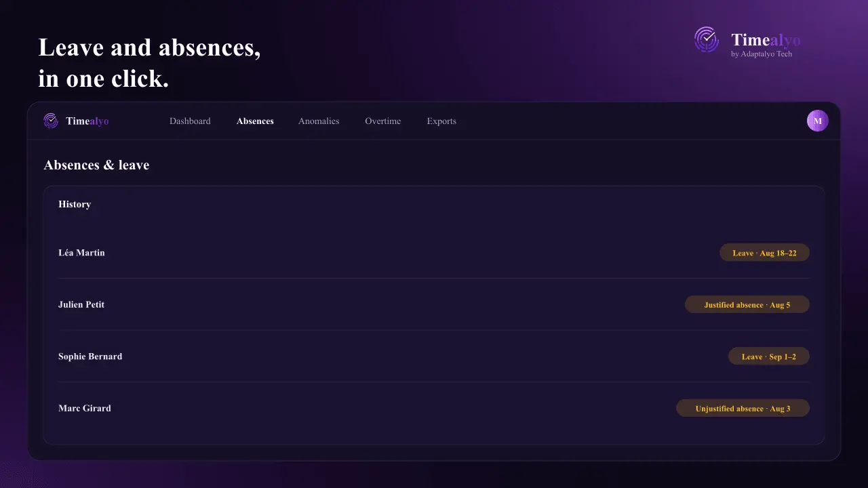The image size is (868, 488).
Task: Switch to the Overtime tab
Action: click(383, 121)
